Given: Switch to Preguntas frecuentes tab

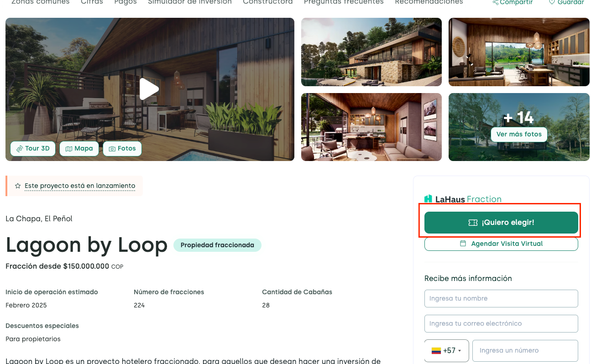Looking at the screenshot, I should [x=343, y=2].
